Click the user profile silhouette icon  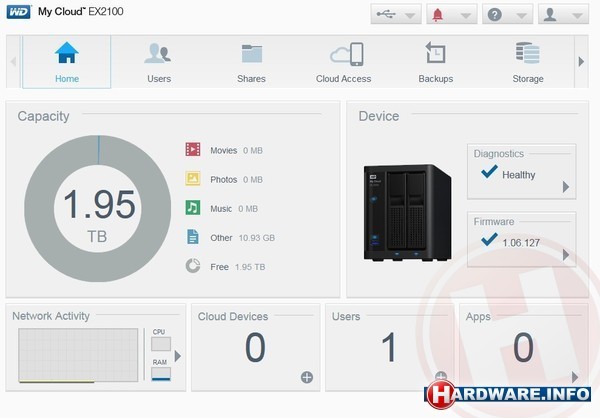[550, 15]
